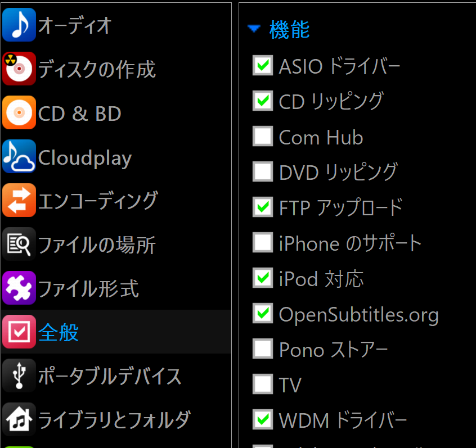Select the 全般 category text

[x=59, y=332]
